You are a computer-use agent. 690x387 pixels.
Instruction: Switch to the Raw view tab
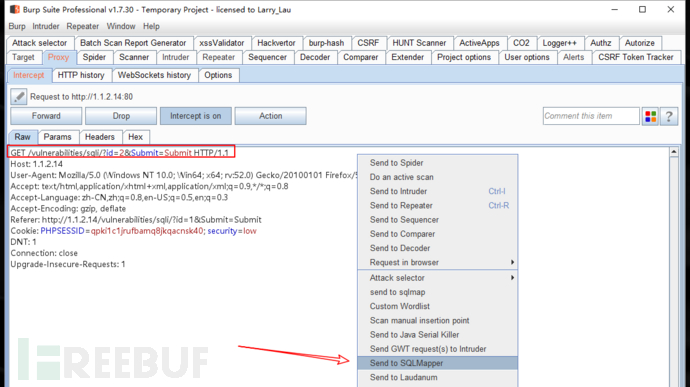[22, 137]
